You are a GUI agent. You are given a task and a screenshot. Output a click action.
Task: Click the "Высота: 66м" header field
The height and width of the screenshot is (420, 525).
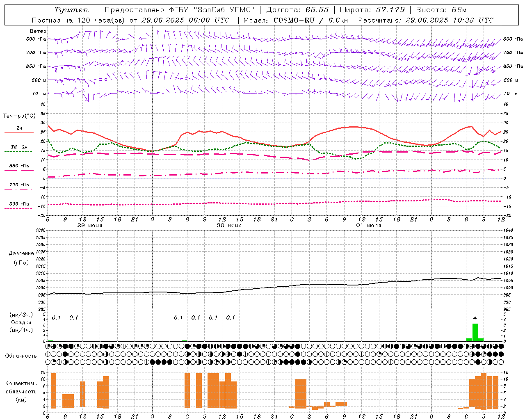[441, 10]
